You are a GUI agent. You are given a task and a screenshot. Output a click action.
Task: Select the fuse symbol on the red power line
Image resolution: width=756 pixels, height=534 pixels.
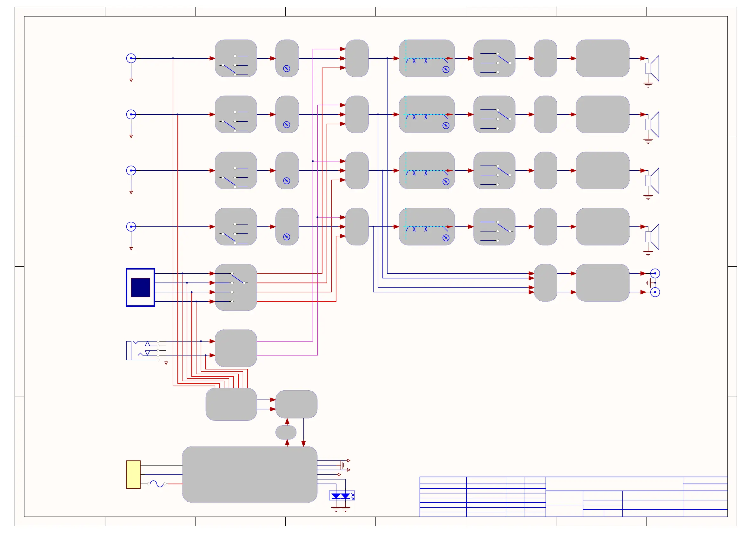click(157, 484)
